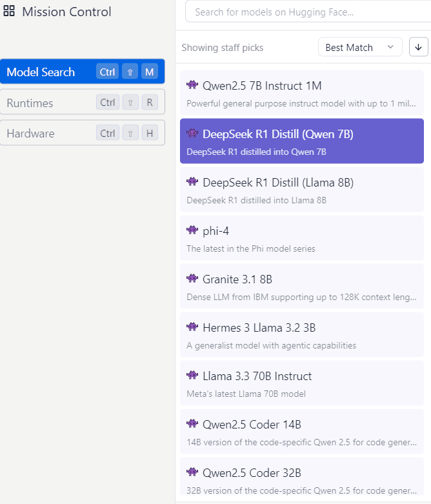Select the Qwen2.5 7B Instruct 1M model
Screen dimensions: 431x504
pyautogui.click(x=302, y=92)
